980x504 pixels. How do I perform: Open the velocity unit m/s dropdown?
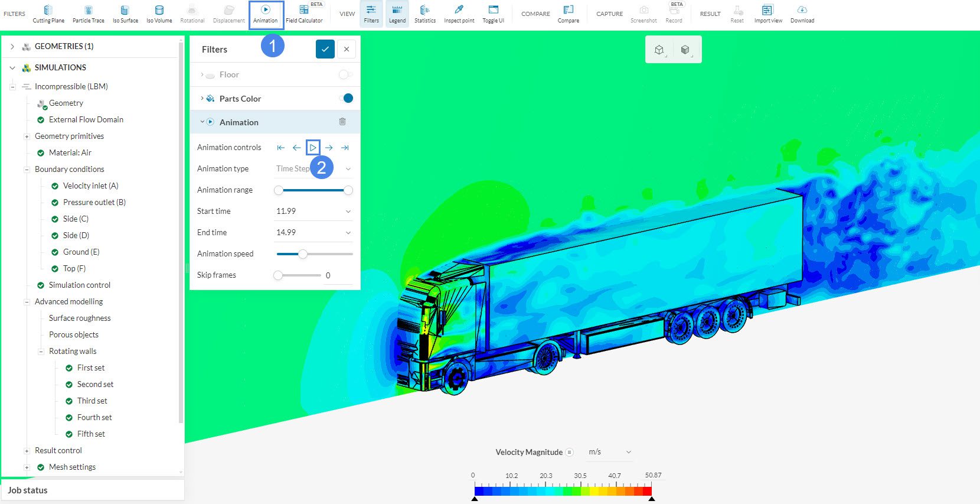click(610, 452)
